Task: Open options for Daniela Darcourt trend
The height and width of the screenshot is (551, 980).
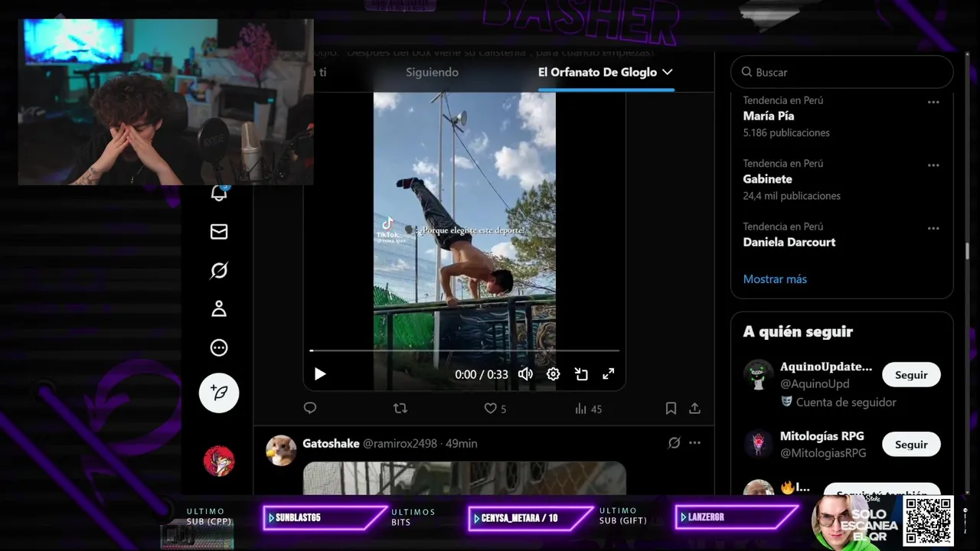Action: (933, 228)
